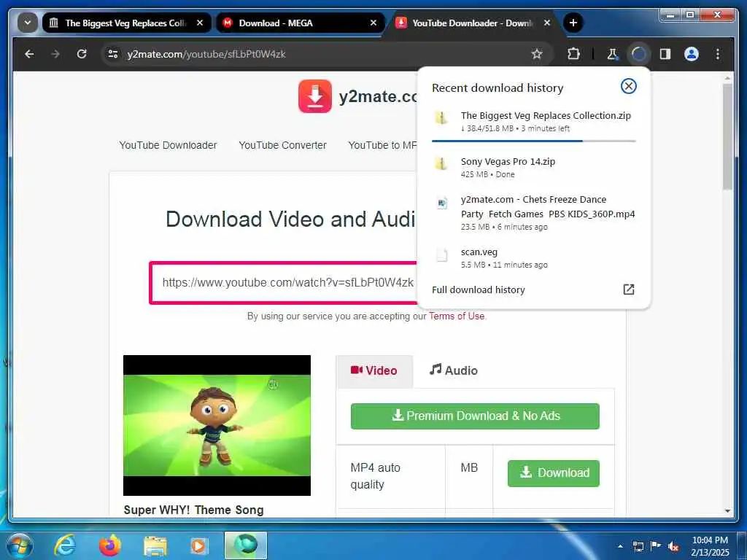Click the Super WHY video thumbnail

click(x=217, y=425)
